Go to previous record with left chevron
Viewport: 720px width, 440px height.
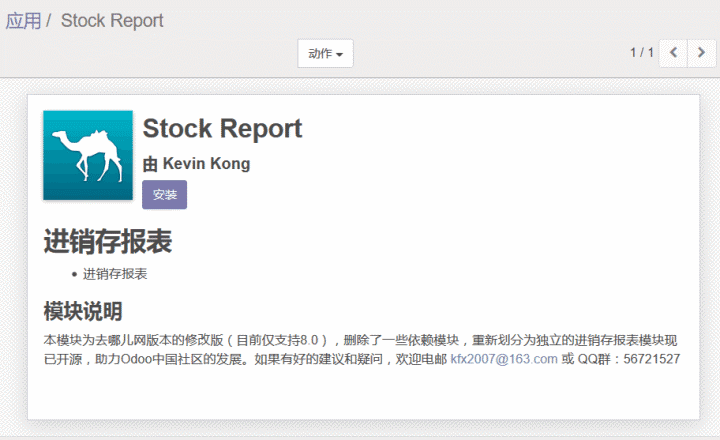coord(673,53)
